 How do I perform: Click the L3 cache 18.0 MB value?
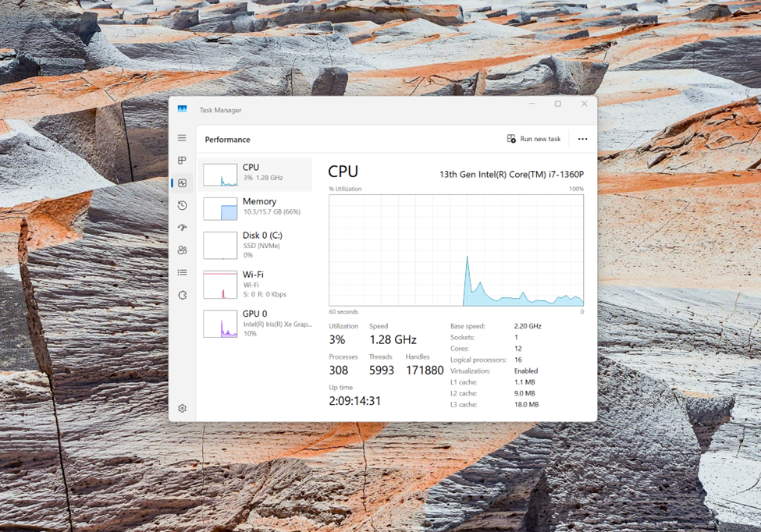[527, 404]
